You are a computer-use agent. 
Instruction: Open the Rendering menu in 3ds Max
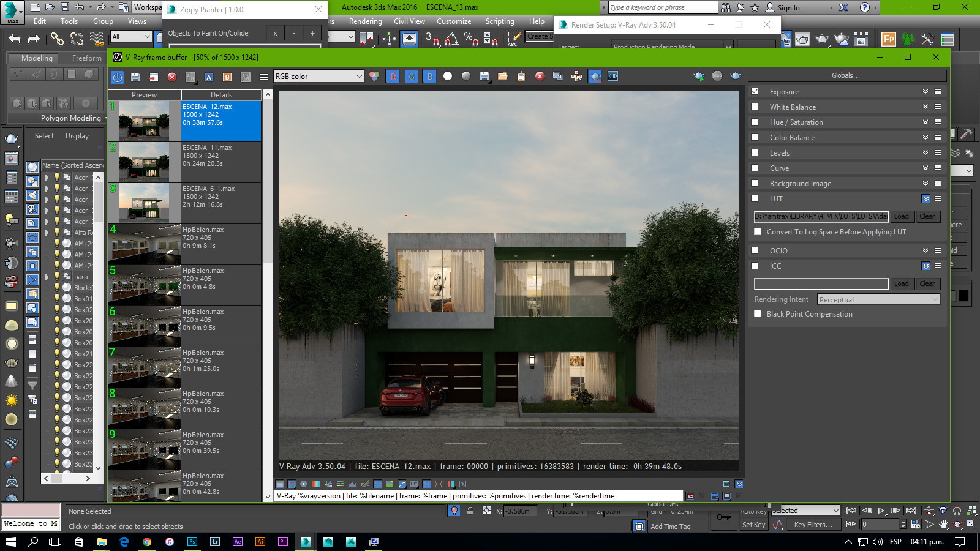point(365,21)
